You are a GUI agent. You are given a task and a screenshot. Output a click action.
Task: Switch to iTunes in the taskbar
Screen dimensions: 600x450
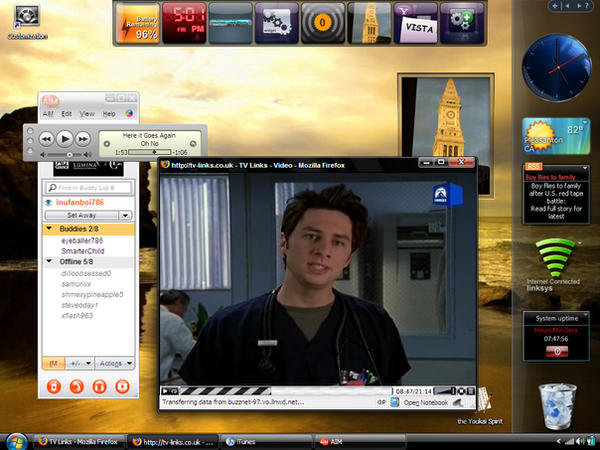click(x=265, y=442)
